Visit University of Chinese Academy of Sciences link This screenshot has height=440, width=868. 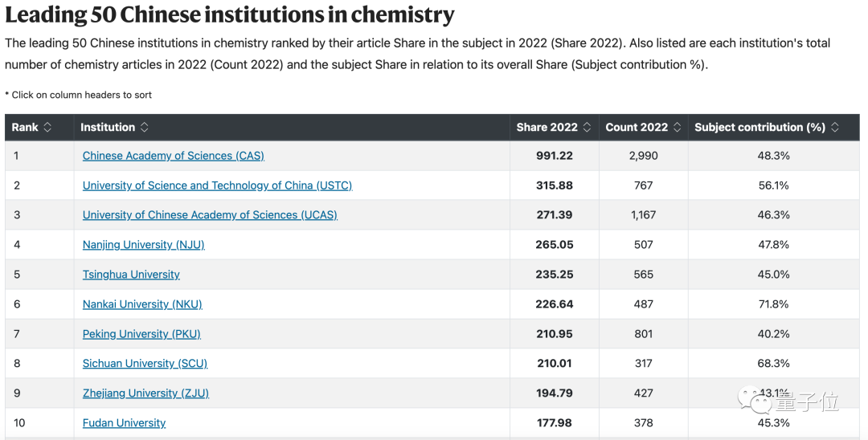point(210,215)
